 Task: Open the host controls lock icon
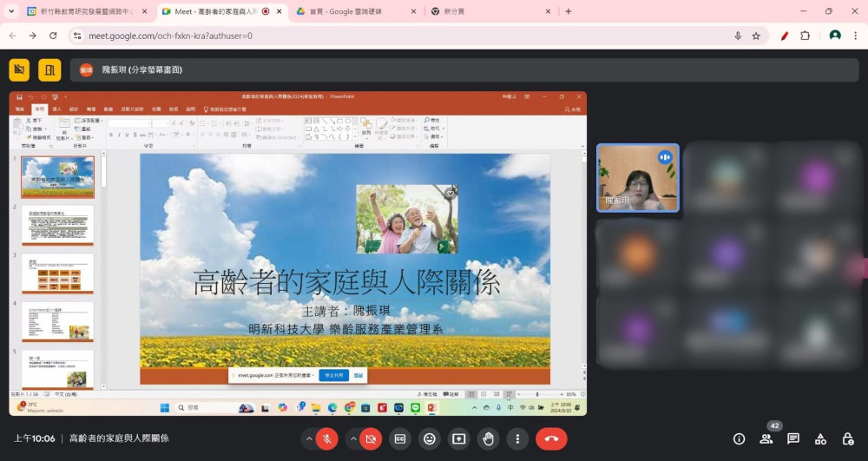coord(847,439)
